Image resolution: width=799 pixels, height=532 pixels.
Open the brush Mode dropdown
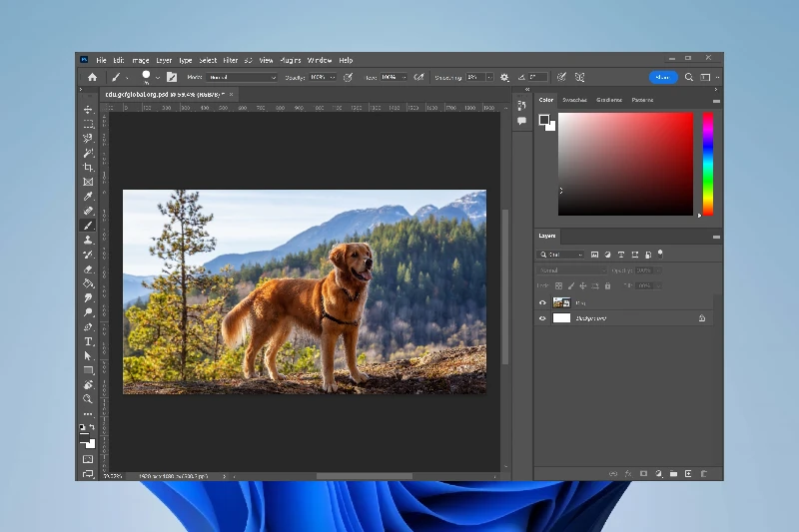point(243,77)
